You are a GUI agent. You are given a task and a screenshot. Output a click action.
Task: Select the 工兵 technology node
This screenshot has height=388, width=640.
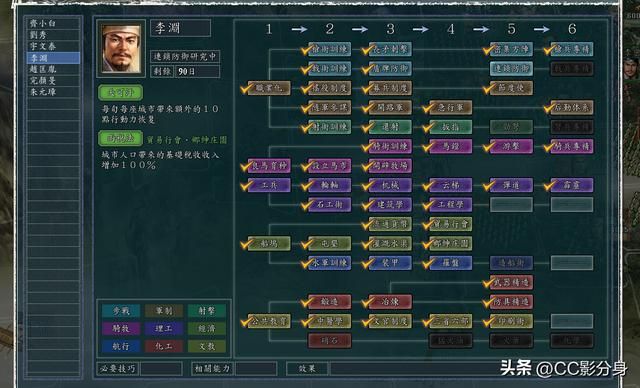[x=269, y=185]
